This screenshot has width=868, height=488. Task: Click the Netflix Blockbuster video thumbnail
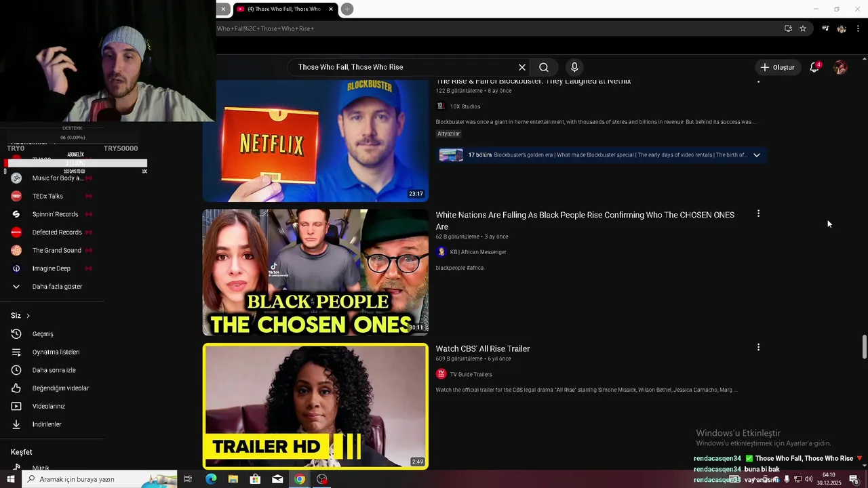point(315,140)
